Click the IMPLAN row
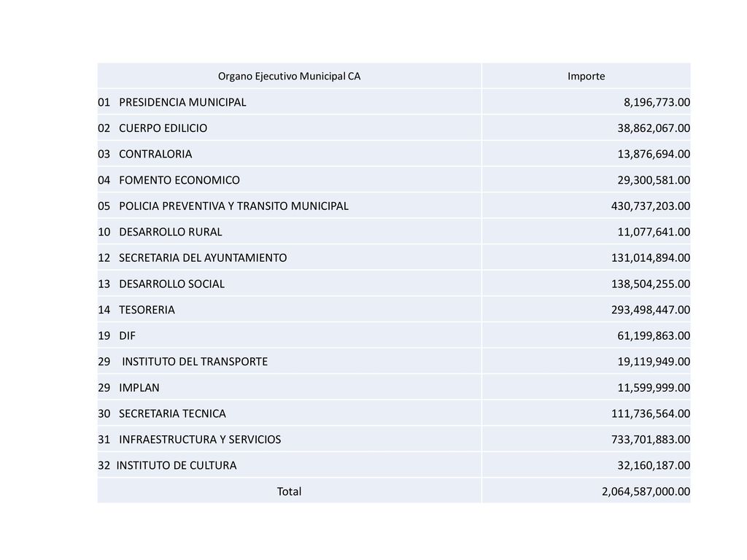 coord(394,388)
